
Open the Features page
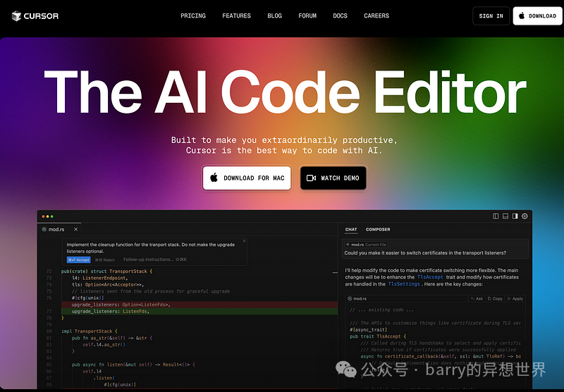pos(236,16)
